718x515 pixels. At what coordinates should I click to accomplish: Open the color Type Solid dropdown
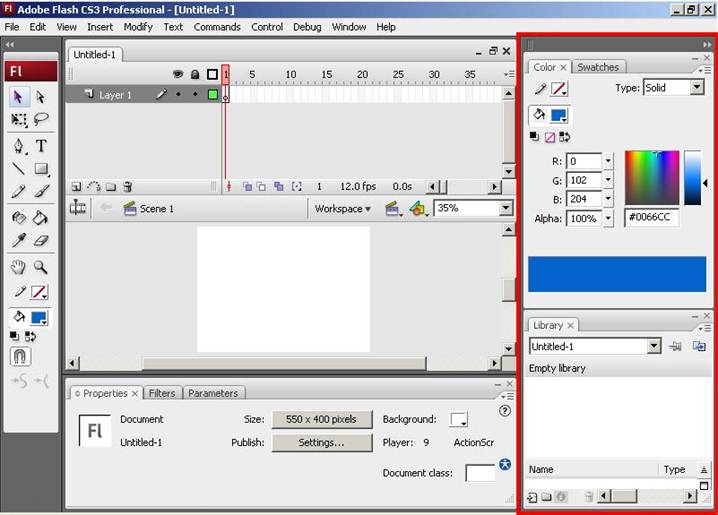pos(697,87)
